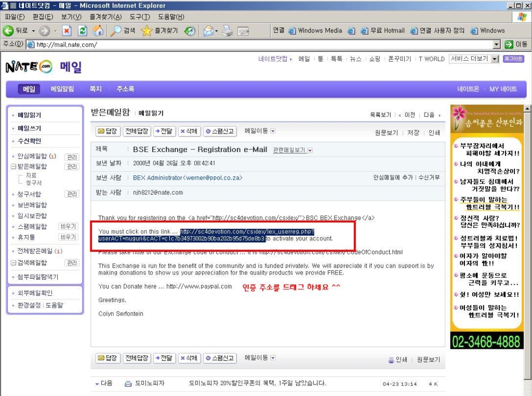Click the Mail envelope icon in IE toolbar
Viewport: 532px width, 396px height.
[x=208, y=31]
